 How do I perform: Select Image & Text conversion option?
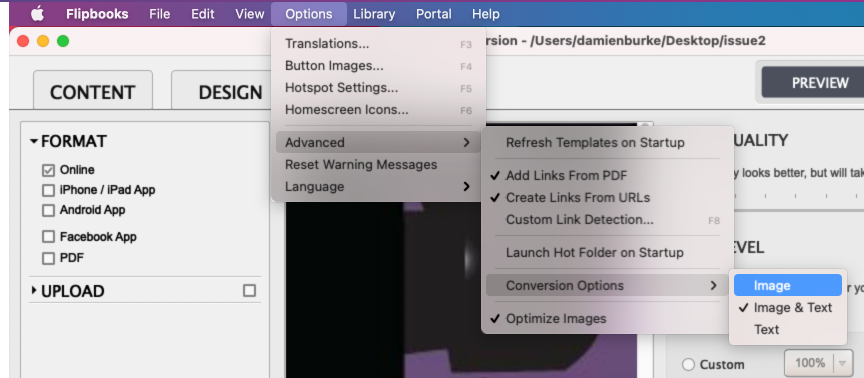point(788,307)
